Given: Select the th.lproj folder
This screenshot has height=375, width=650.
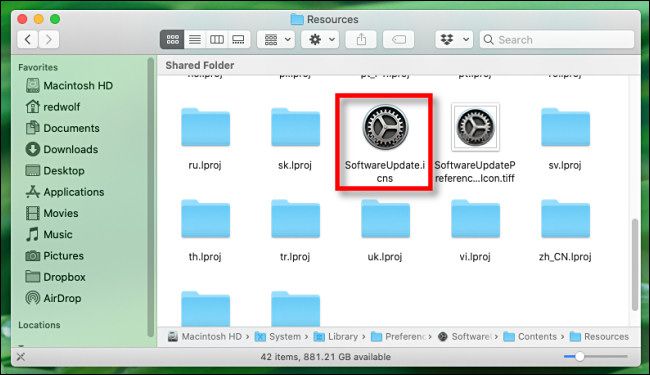Looking at the screenshot, I should [205, 219].
